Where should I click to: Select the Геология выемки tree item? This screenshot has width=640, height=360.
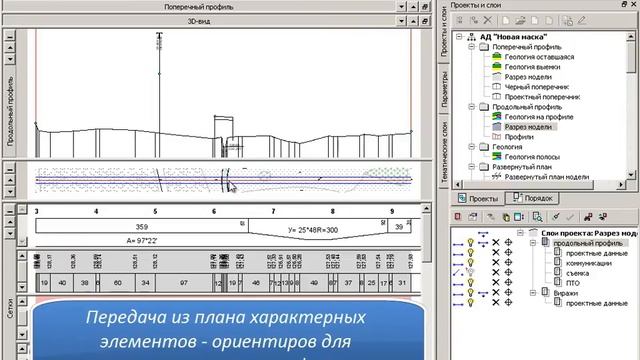tap(532, 67)
